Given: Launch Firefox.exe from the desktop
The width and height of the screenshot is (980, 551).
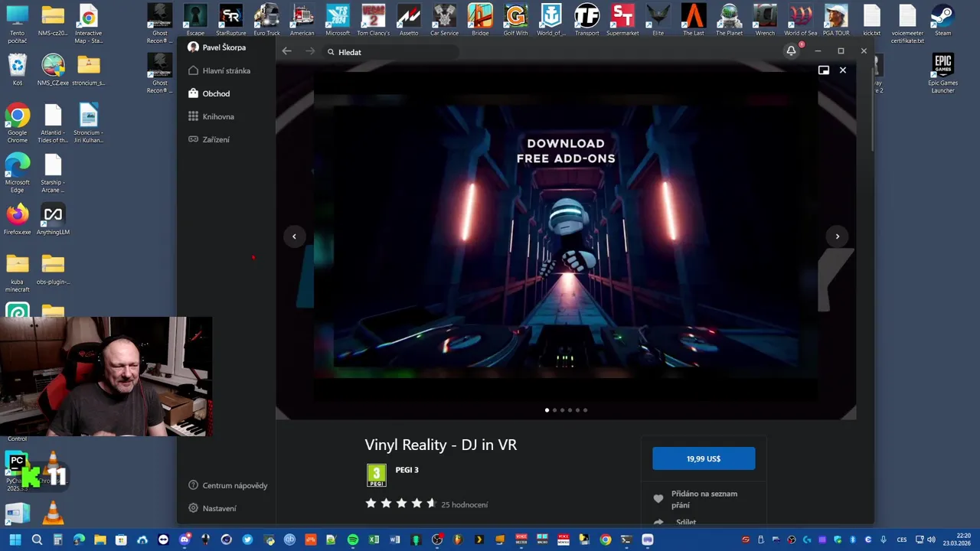Looking at the screenshot, I should point(18,220).
